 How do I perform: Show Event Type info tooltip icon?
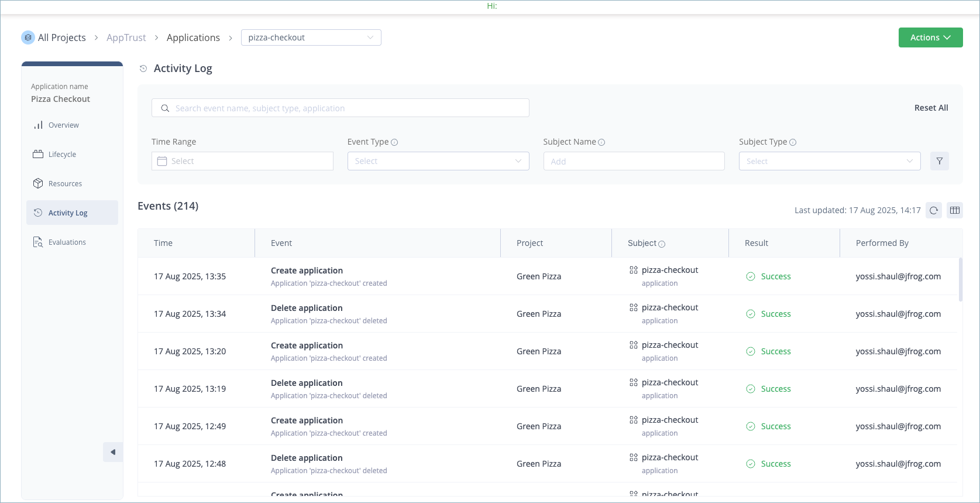point(394,142)
